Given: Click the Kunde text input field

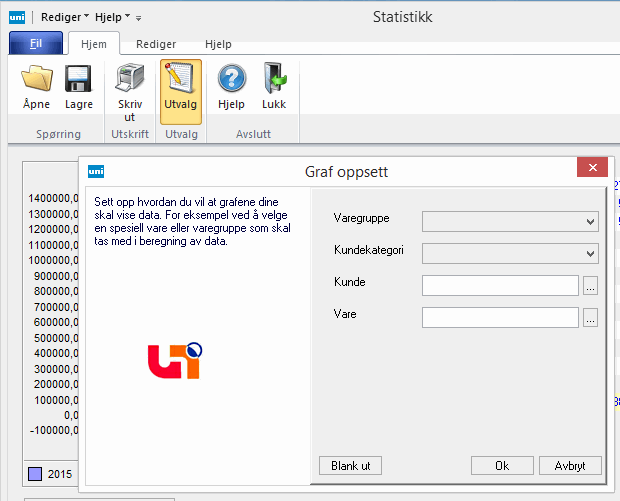Looking at the screenshot, I should (x=500, y=286).
